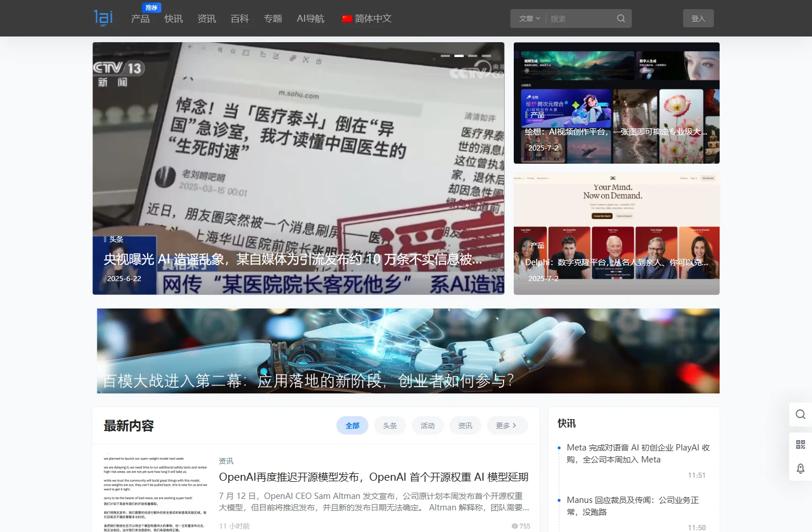Image resolution: width=812 pixels, height=532 pixels.
Task: Select the 活动 filter tab
Action: pos(428,425)
